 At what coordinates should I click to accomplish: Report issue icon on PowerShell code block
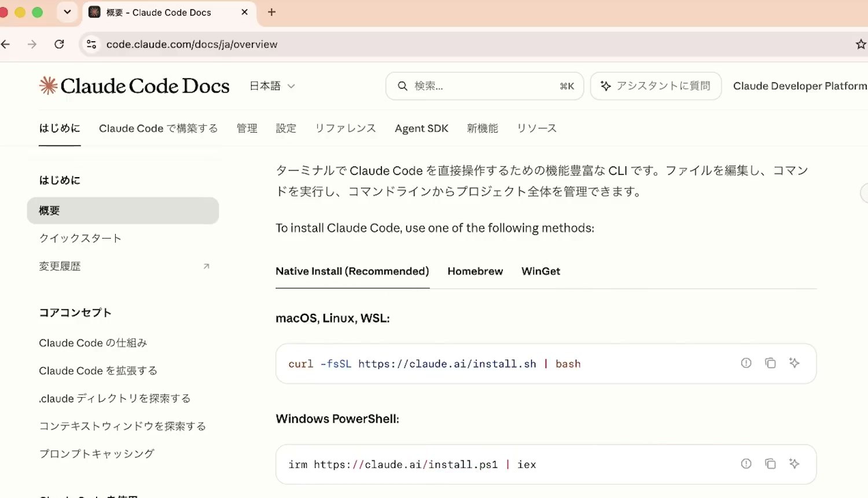pos(746,464)
